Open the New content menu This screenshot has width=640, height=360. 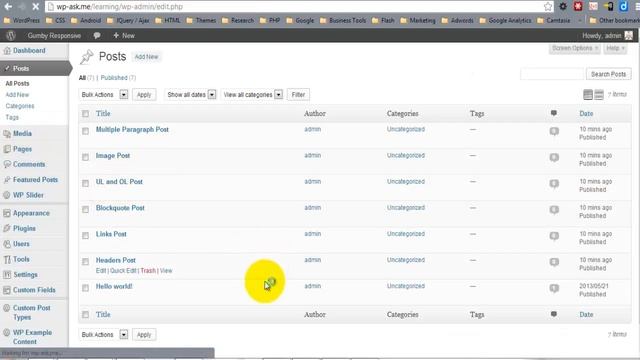coord(124,36)
